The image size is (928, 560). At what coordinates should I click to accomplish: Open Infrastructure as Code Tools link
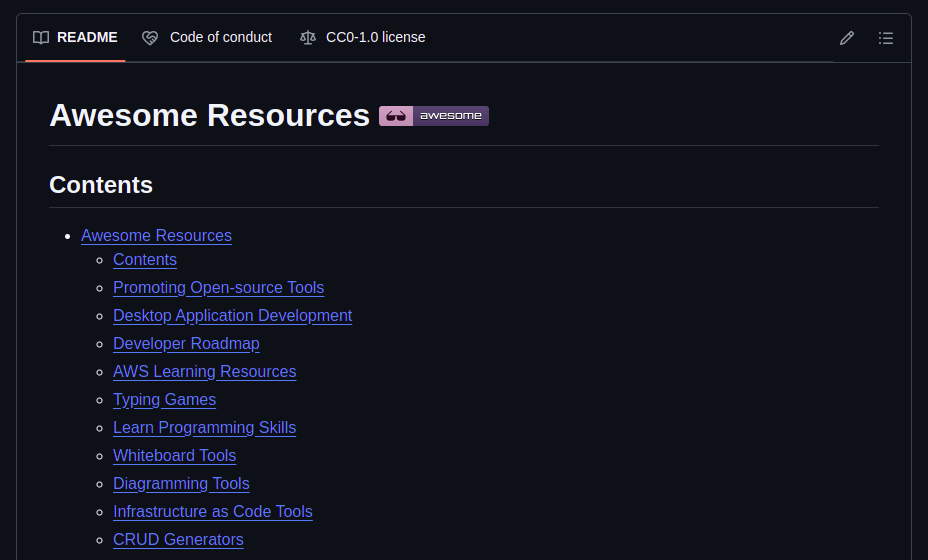pos(212,512)
